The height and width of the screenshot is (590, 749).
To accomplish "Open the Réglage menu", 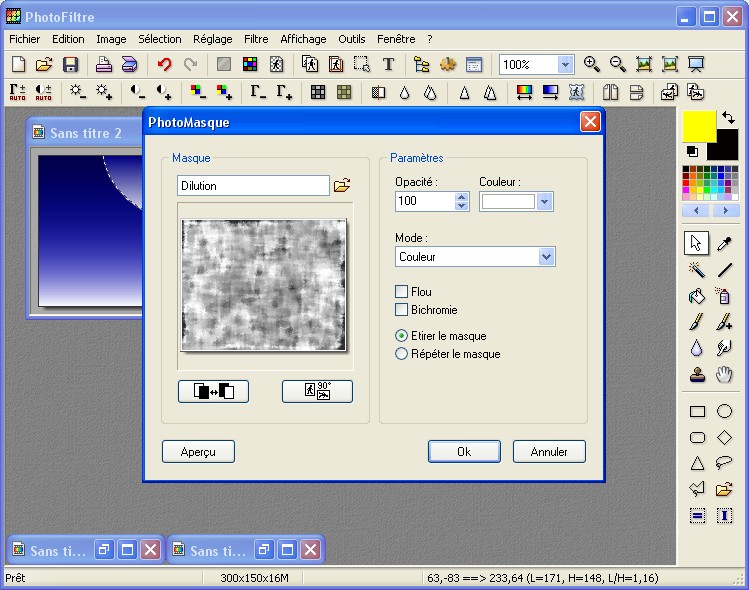I will tap(213, 39).
